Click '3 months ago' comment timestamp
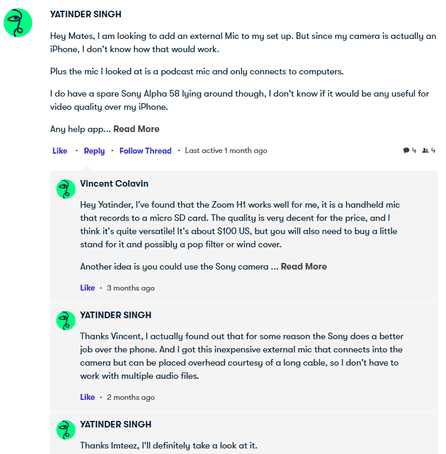 [131, 288]
